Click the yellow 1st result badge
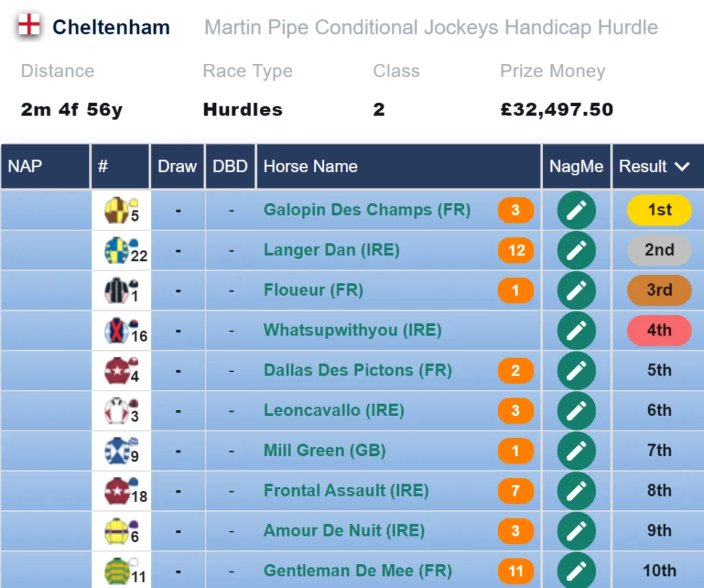The height and width of the screenshot is (588, 704). (659, 210)
